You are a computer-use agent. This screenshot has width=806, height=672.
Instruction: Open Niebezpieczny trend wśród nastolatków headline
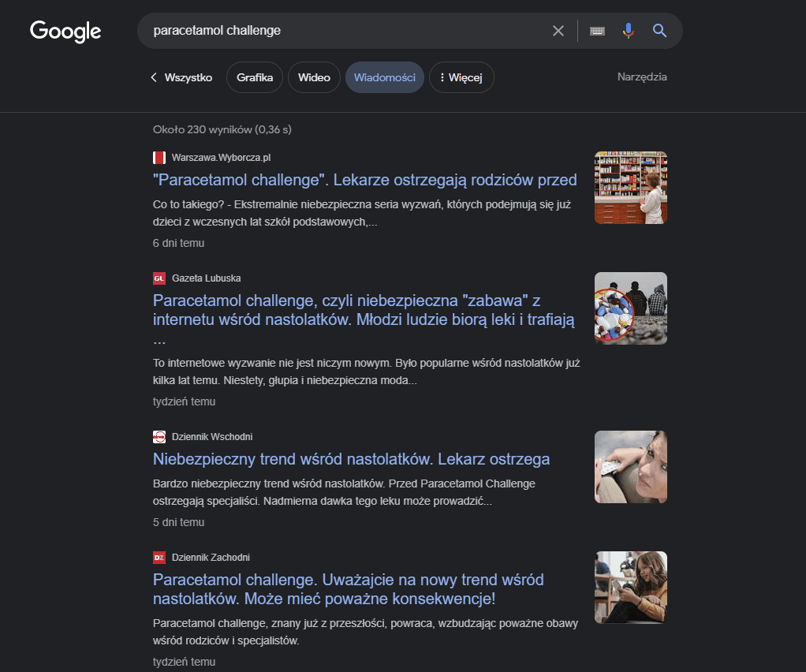coord(351,458)
